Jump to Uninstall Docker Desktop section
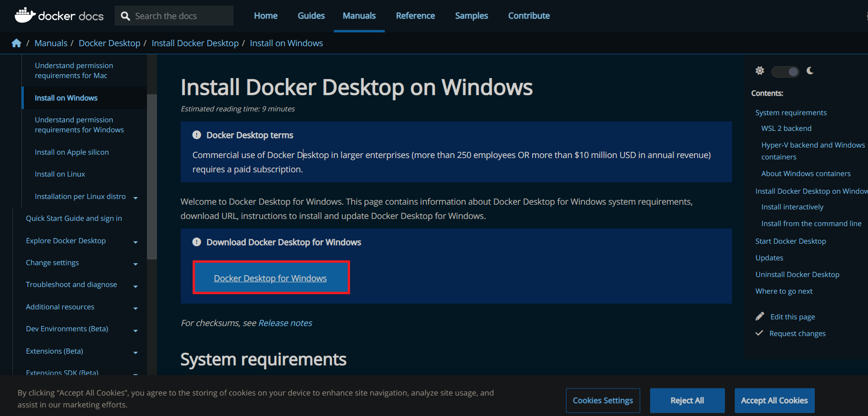868x416 pixels. pyautogui.click(x=797, y=275)
